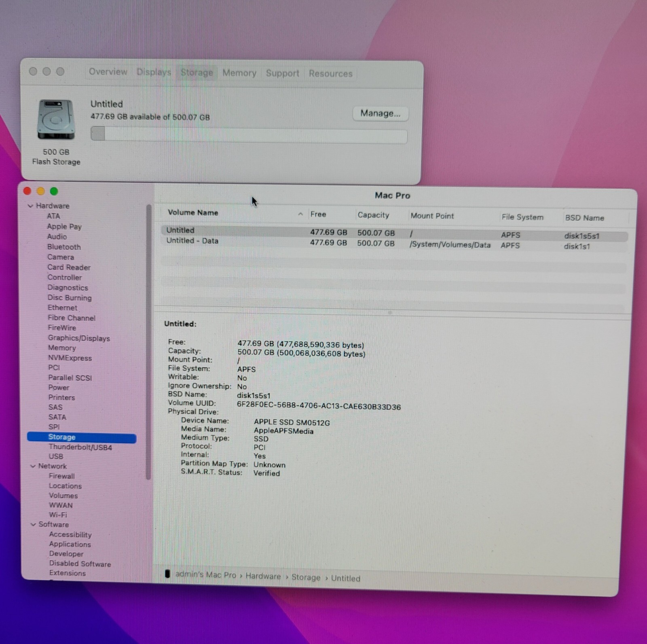Image resolution: width=647 pixels, height=644 pixels.
Task: Sort by the Free column header
Action: (x=318, y=214)
